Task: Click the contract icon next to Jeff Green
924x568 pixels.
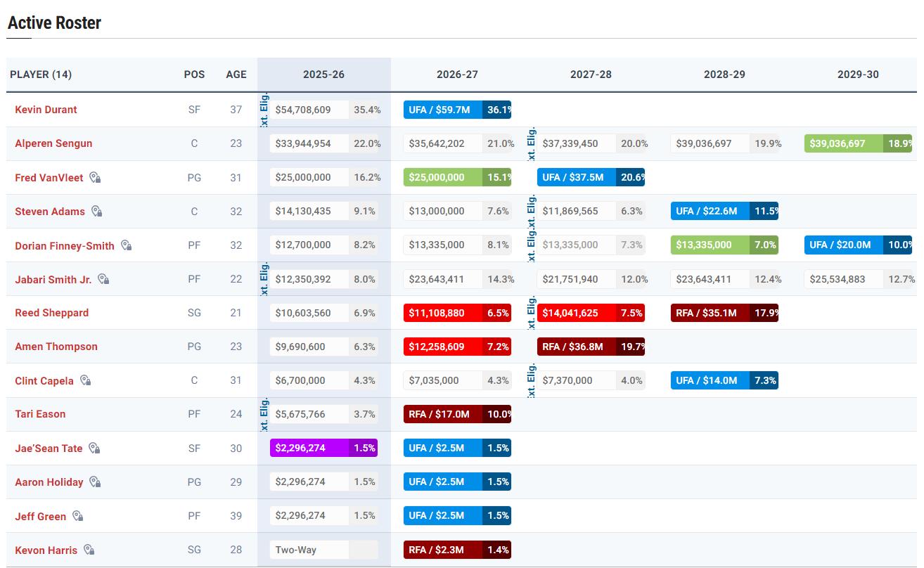Action: [78, 516]
